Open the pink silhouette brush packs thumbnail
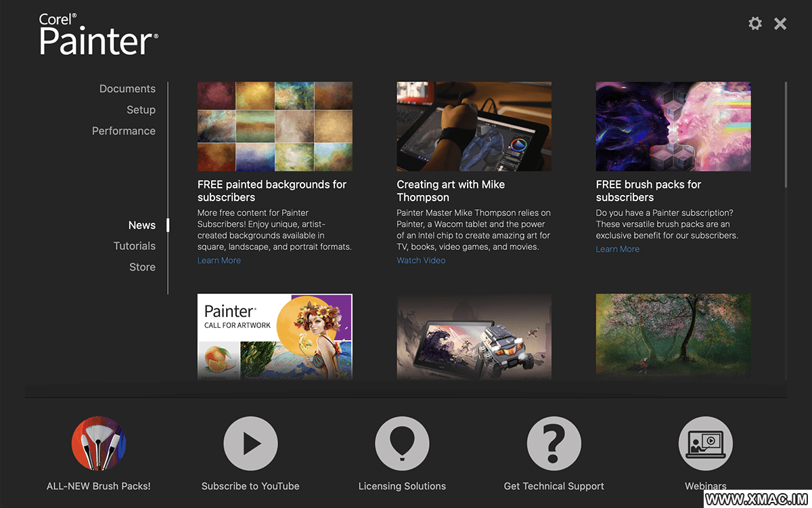 (673, 127)
